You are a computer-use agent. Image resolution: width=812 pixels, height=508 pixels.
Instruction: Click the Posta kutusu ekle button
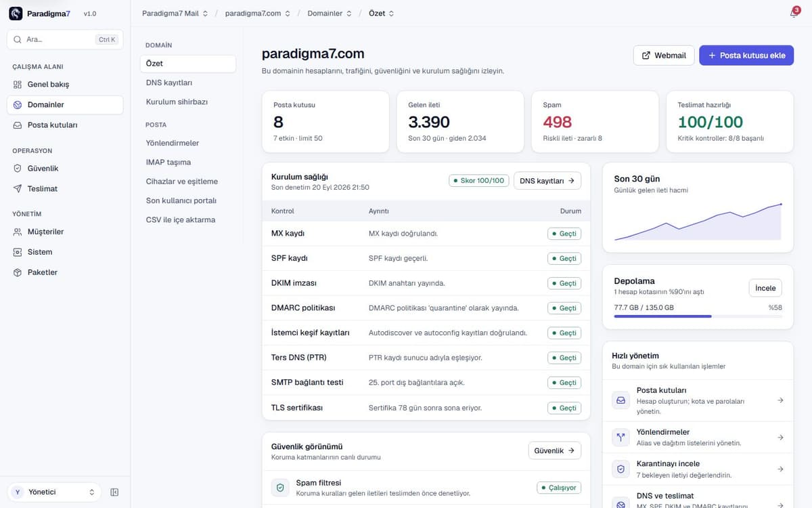click(x=746, y=56)
